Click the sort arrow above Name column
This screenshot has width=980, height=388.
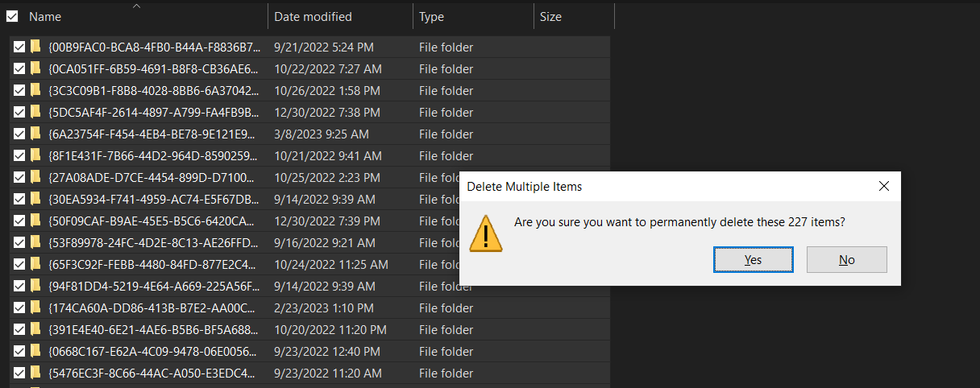tap(136, 6)
